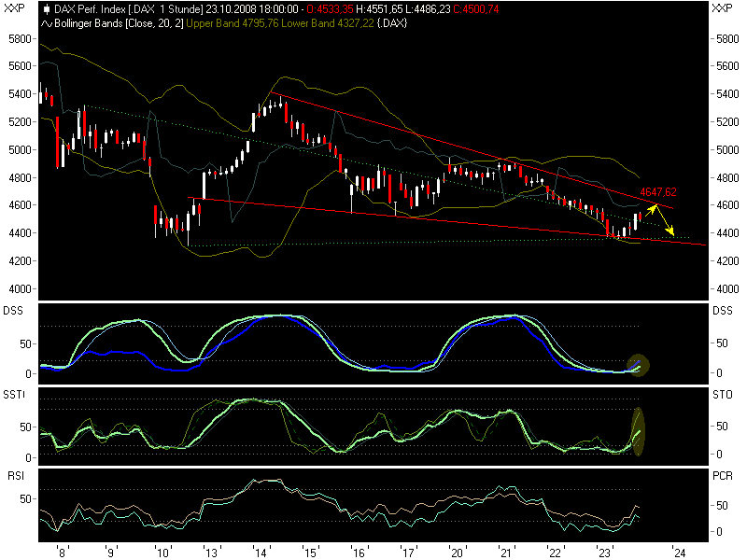Click the low value L:4486,23
This screenshot has width=747, height=560.
point(428,9)
